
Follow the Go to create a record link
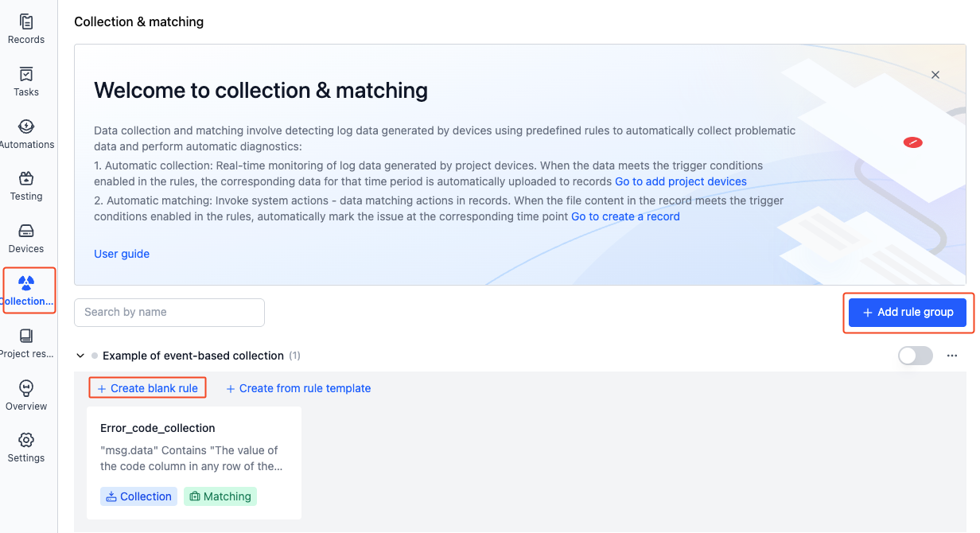point(625,216)
